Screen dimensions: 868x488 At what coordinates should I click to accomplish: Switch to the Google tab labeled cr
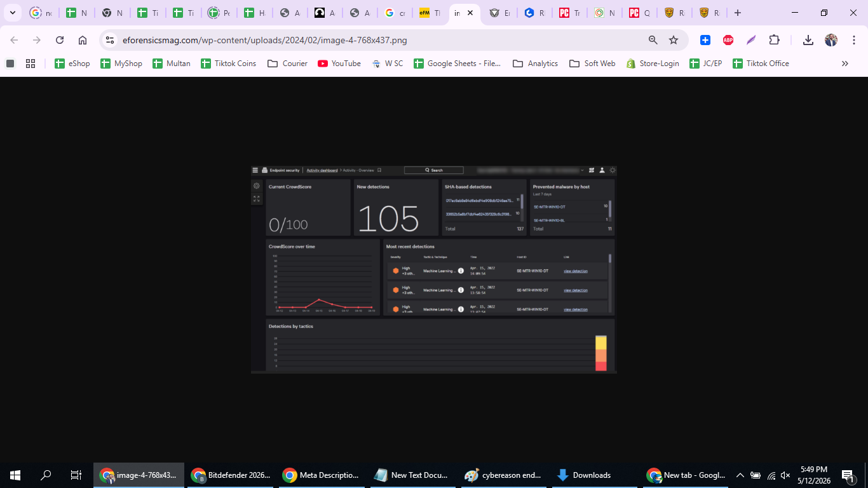pos(395,13)
